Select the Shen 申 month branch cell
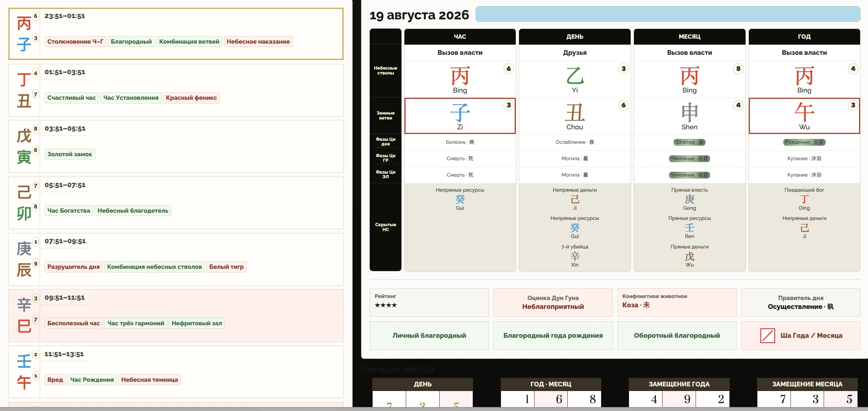Screen dimensions: 868x411 689,116
